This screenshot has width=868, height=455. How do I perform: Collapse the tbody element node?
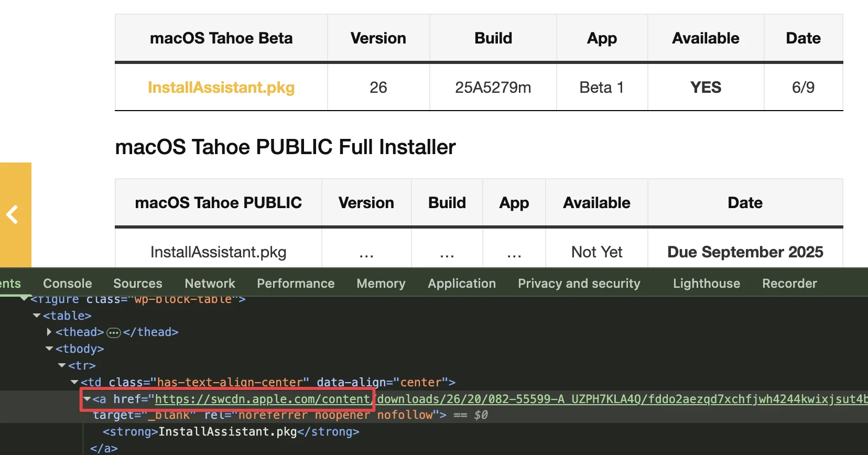[x=49, y=349]
